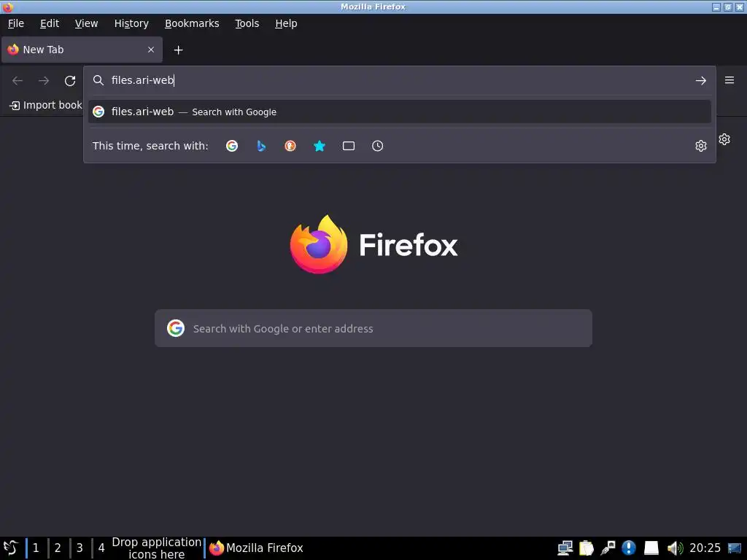Open a new tab with plus button
This screenshot has width=747, height=560.
[x=178, y=50]
